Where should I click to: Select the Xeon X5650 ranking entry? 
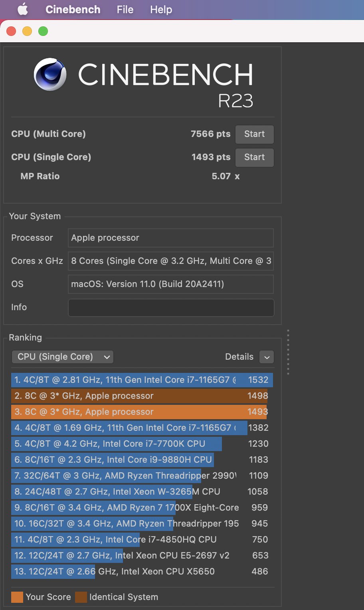140,572
